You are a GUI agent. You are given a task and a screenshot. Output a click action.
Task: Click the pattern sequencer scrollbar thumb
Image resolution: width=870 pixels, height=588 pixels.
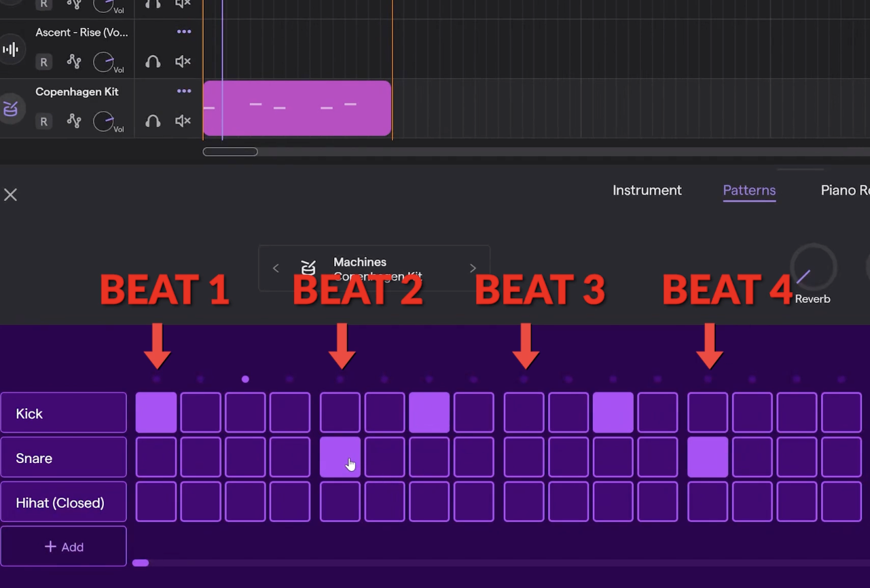141,563
